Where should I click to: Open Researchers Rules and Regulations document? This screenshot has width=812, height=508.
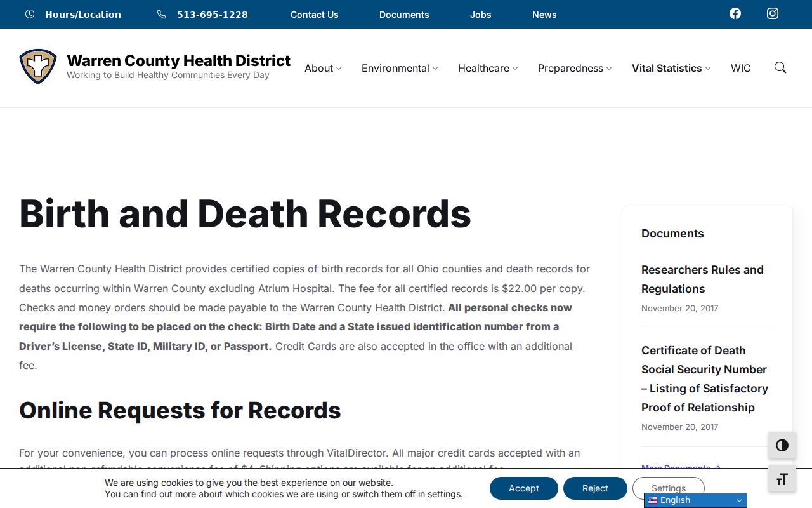coord(702,279)
